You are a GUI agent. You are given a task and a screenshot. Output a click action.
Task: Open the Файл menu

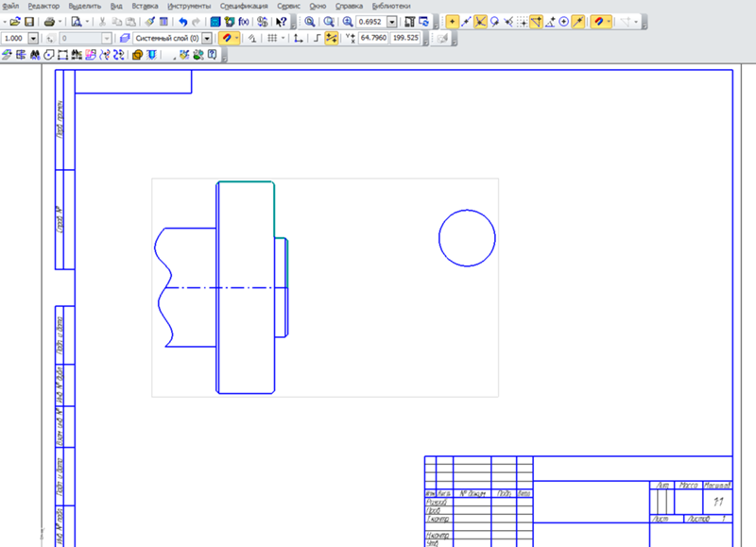[x=10, y=6]
